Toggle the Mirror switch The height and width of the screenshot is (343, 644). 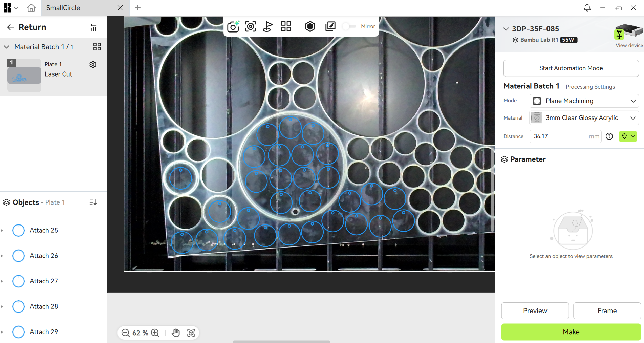[x=349, y=26]
